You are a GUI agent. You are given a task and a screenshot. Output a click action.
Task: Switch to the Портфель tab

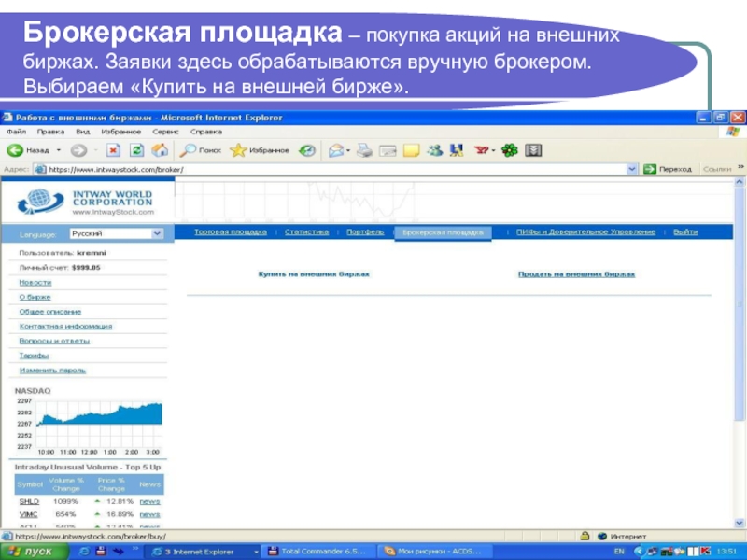[x=364, y=231]
